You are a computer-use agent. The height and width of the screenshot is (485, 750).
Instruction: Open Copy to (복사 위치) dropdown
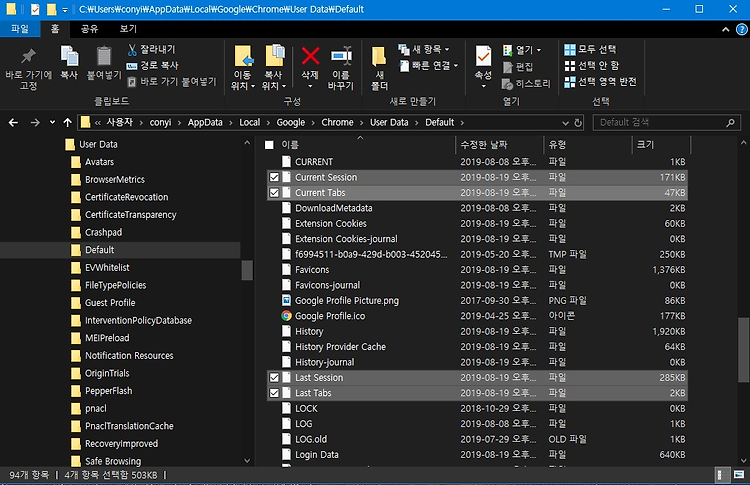pos(274,68)
